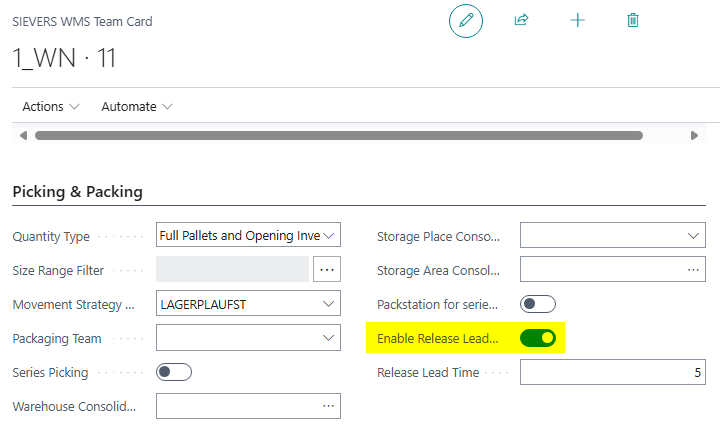Collapse the Picking & Packing section heading
Viewport: 720px width, 439px height.
pos(78,192)
